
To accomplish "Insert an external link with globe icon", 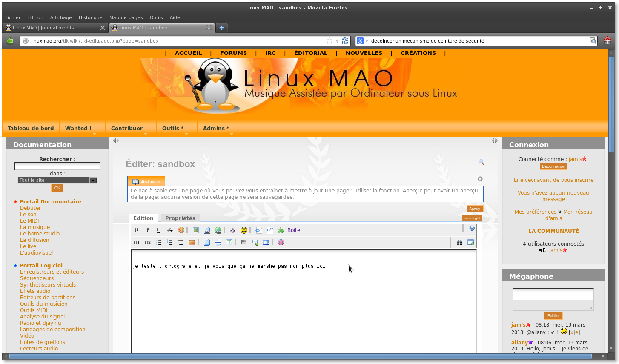I will coord(218,230).
